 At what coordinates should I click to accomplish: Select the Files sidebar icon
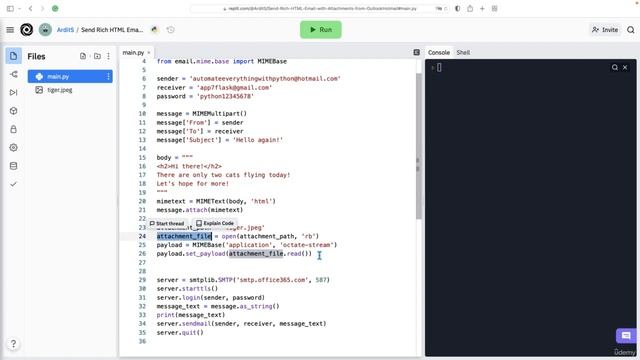click(13, 56)
